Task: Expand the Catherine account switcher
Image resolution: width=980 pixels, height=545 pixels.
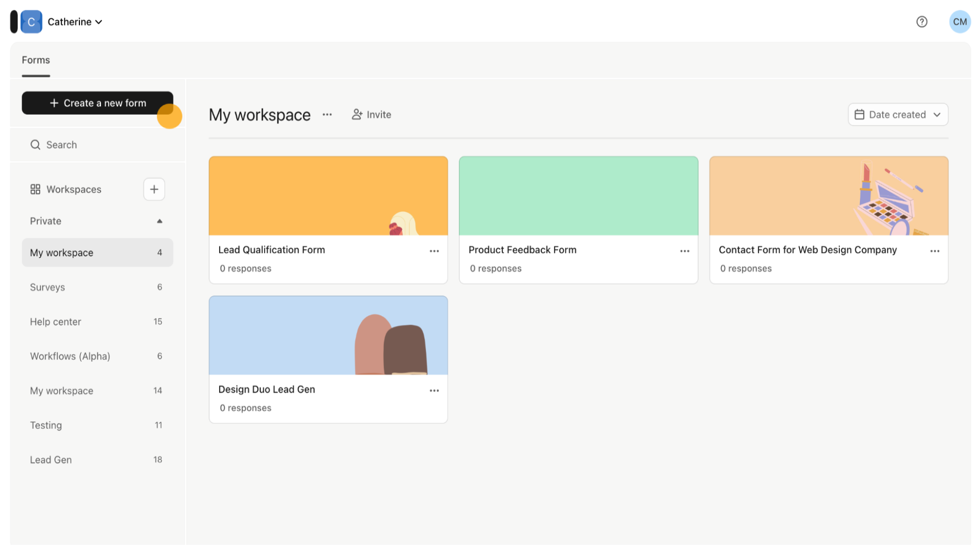Action: pyautogui.click(x=75, y=22)
